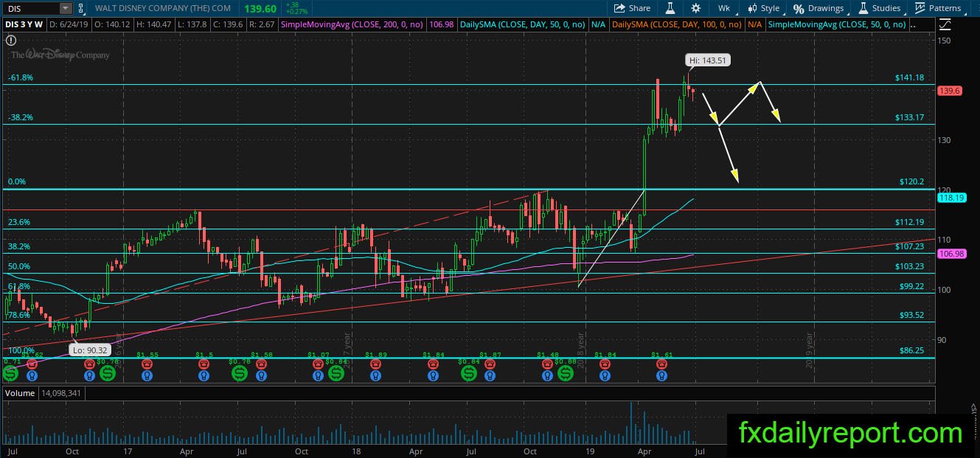
Task: Click the Volume subgraph label
Action: click(x=21, y=393)
